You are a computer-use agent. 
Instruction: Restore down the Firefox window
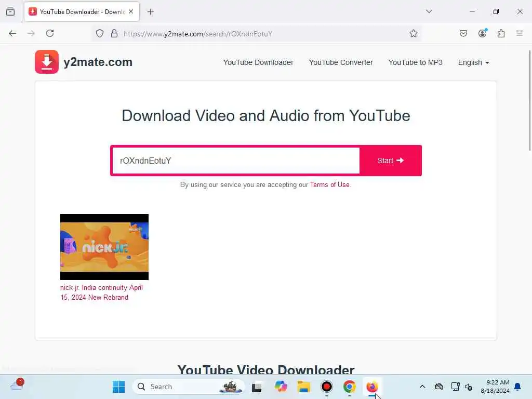coord(496,11)
